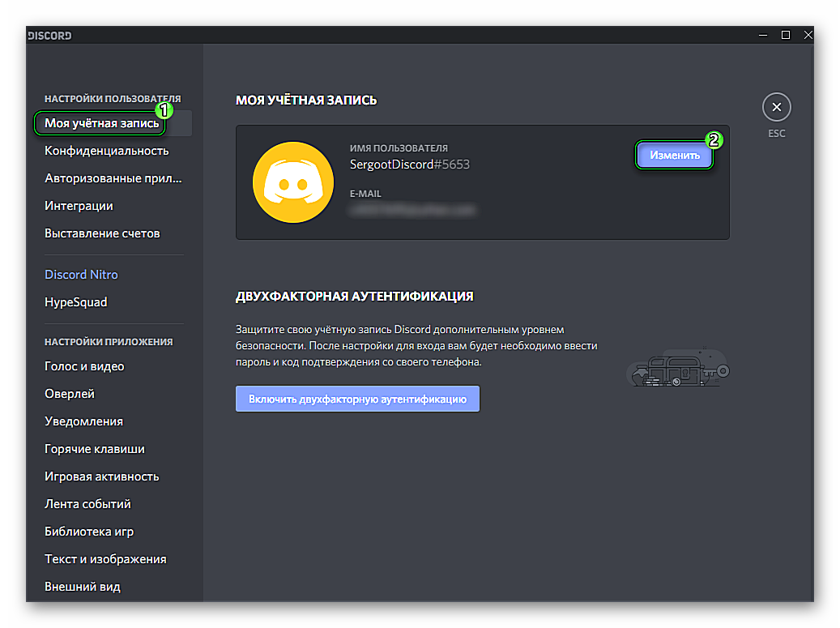Screen dimensions: 840x628
Task: Click the Discord logo in the title bar
Action: click(49, 36)
